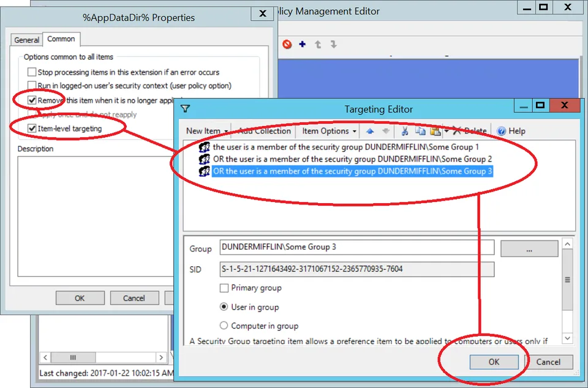Image resolution: width=588 pixels, height=388 pixels.
Task: Select the User in group radio button
Action: point(224,307)
